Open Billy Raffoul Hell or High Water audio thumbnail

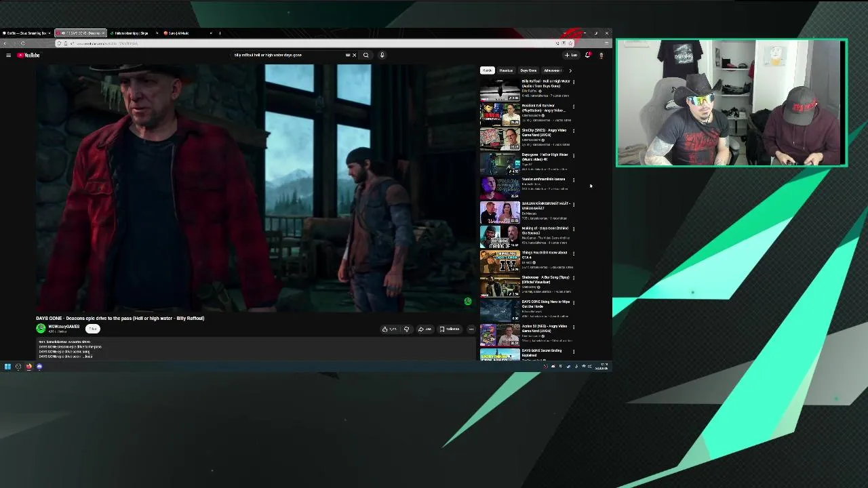click(500, 89)
